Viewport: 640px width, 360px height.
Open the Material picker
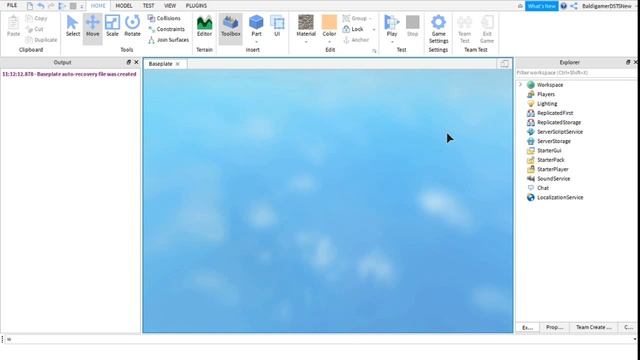point(306,25)
